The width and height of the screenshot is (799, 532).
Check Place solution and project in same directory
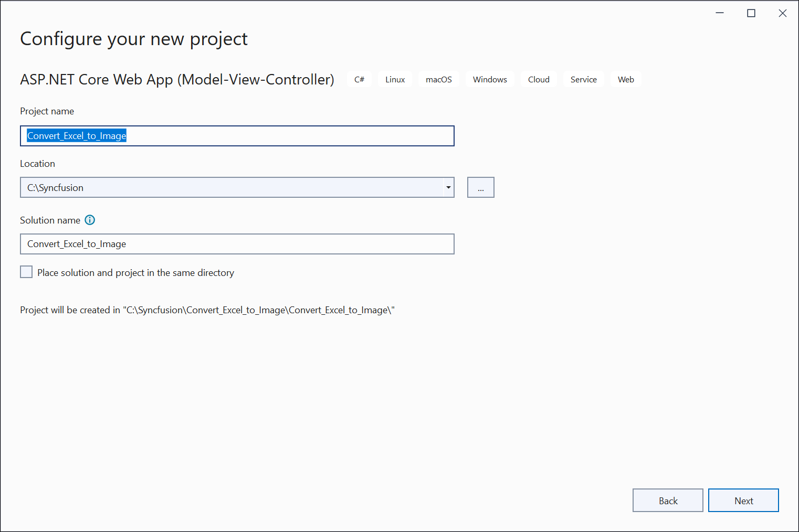pyautogui.click(x=26, y=272)
